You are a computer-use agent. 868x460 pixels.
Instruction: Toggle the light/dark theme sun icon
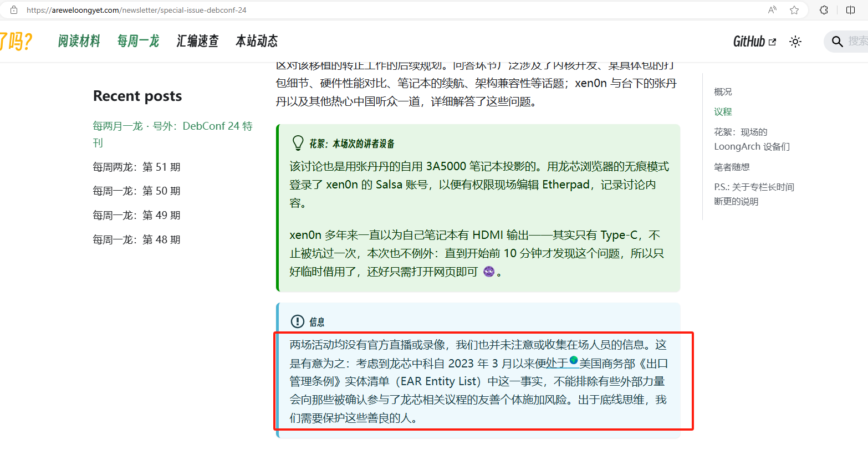pyautogui.click(x=795, y=42)
